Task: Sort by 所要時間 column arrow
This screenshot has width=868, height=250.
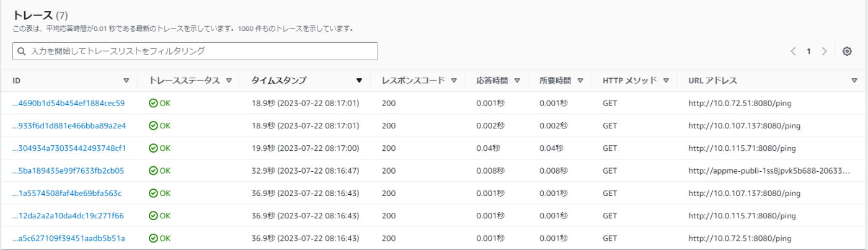Action: [x=580, y=81]
